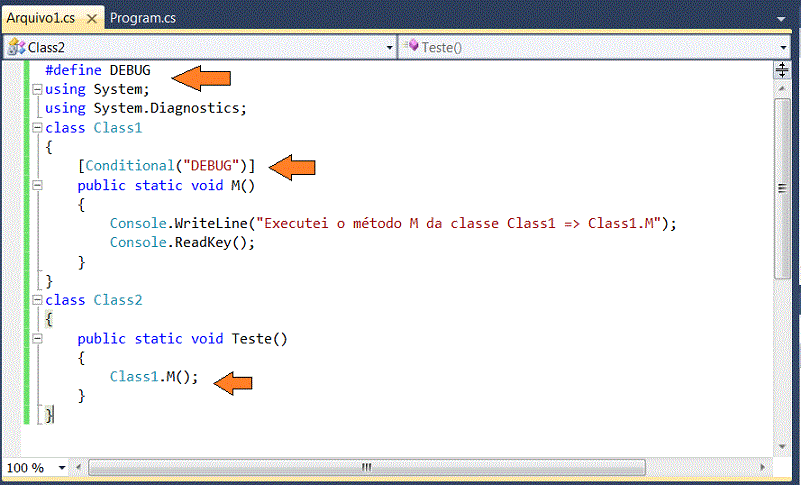Click the Teste() method icon in navigation bar

coord(411,46)
